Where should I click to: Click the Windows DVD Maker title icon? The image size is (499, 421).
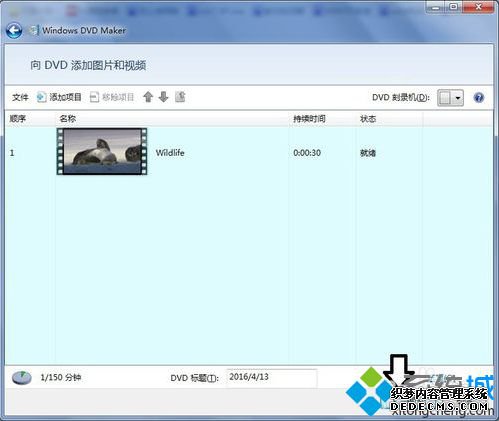(x=34, y=30)
